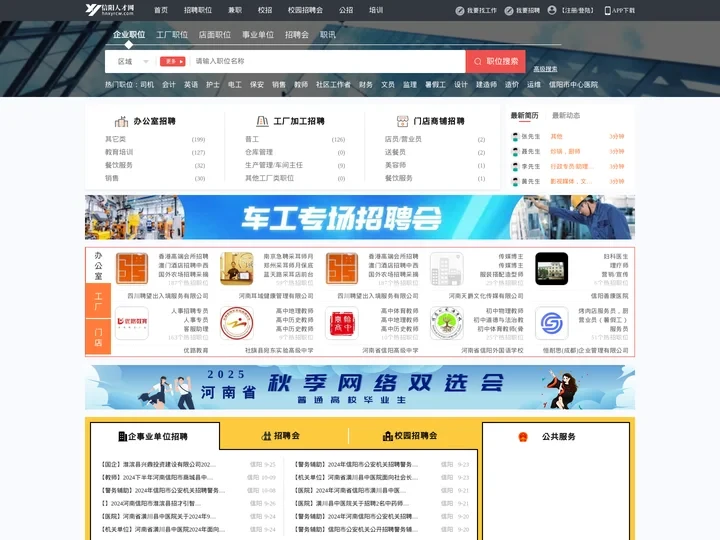Select the orange 门店 side tab
This screenshot has height=540, width=720.
click(98, 337)
